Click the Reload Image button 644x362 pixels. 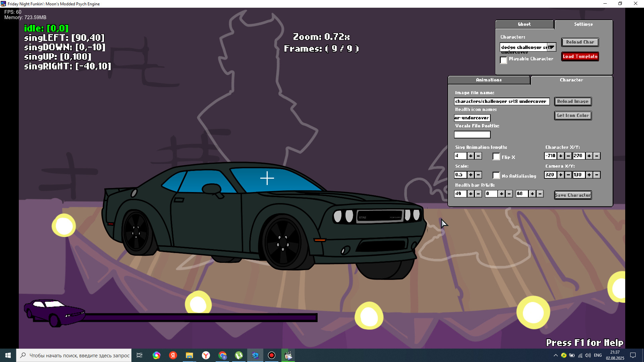(x=573, y=101)
